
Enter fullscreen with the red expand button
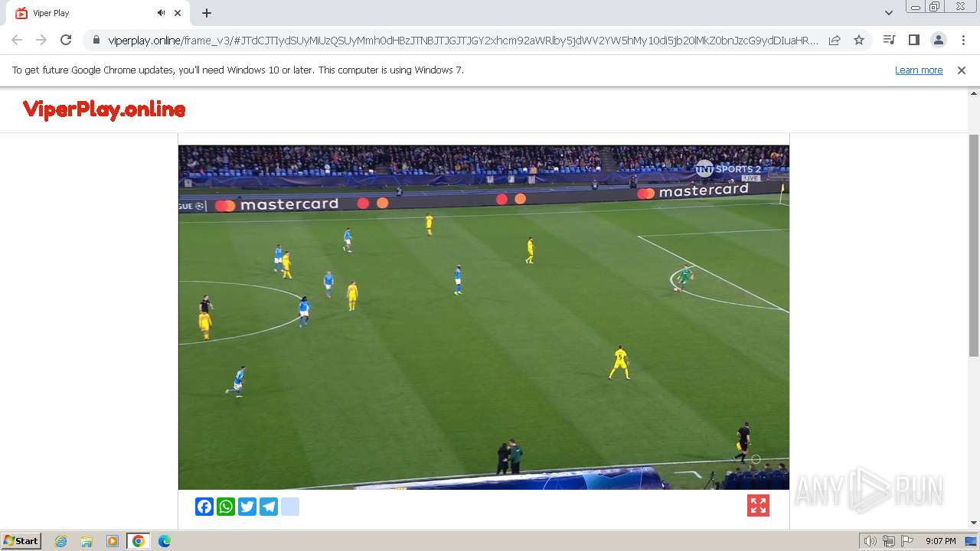pos(758,506)
